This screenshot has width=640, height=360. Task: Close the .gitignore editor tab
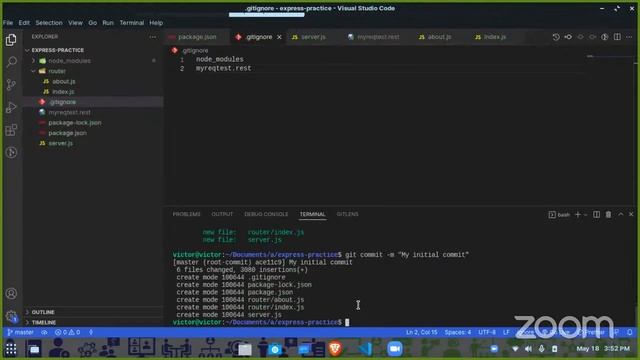tap(279, 37)
